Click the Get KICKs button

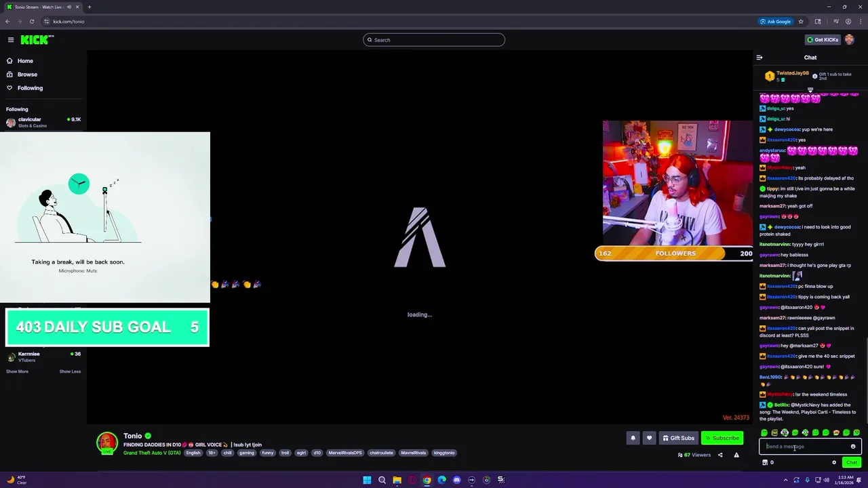[x=823, y=40]
